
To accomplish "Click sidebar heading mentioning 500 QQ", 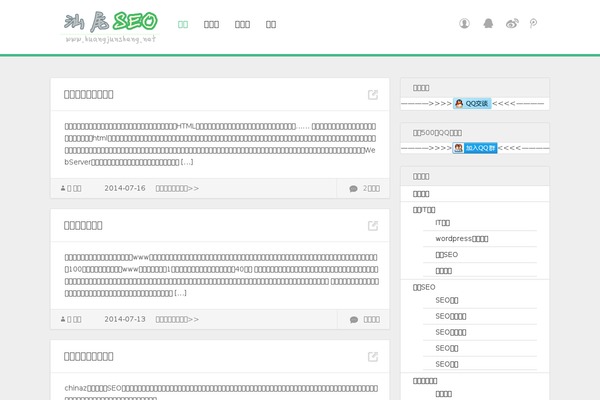I will pos(437,132).
